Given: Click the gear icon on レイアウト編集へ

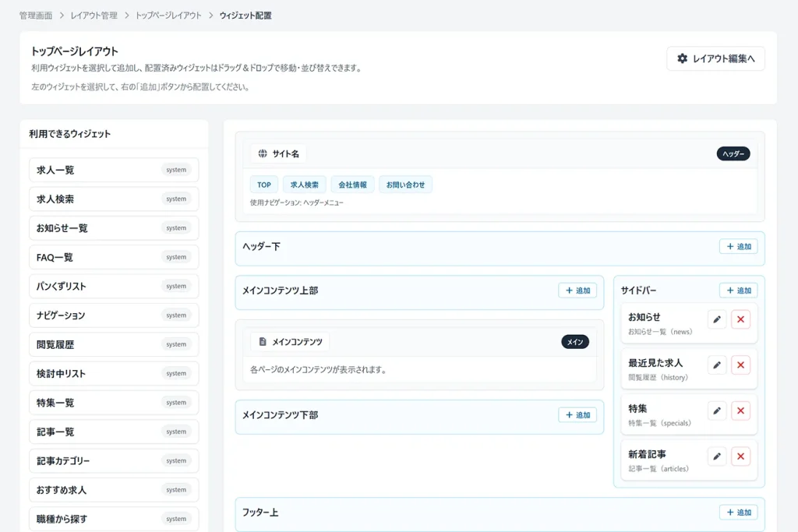Looking at the screenshot, I should click(x=682, y=58).
